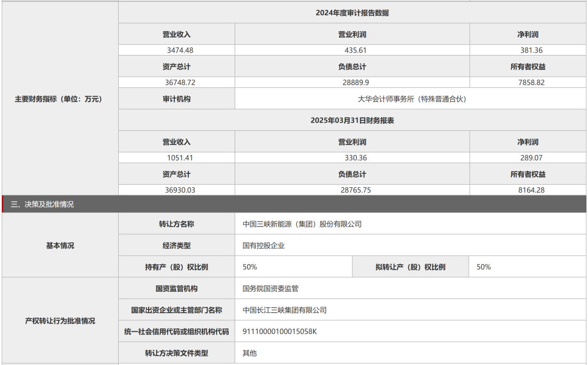The height and width of the screenshot is (365, 588).
Task: Select the credit code 91110000100015058K
Action: click(280, 332)
